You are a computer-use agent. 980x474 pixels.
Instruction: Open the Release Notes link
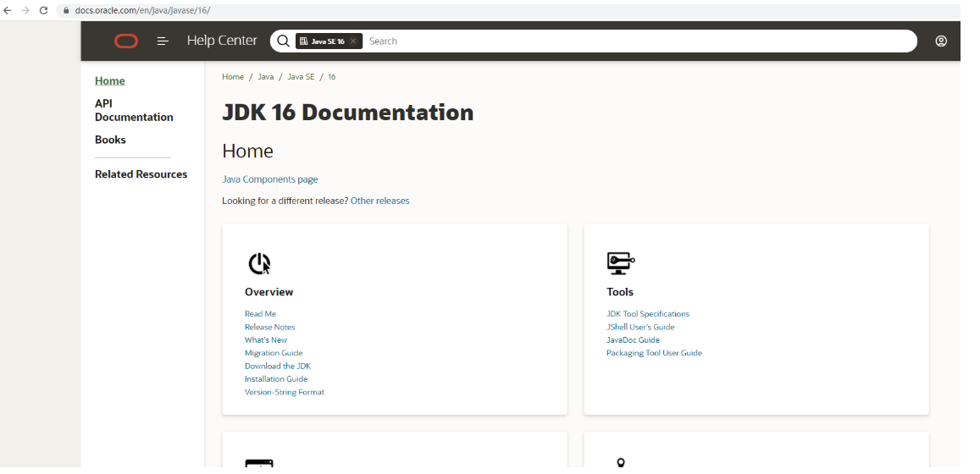(x=270, y=328)
